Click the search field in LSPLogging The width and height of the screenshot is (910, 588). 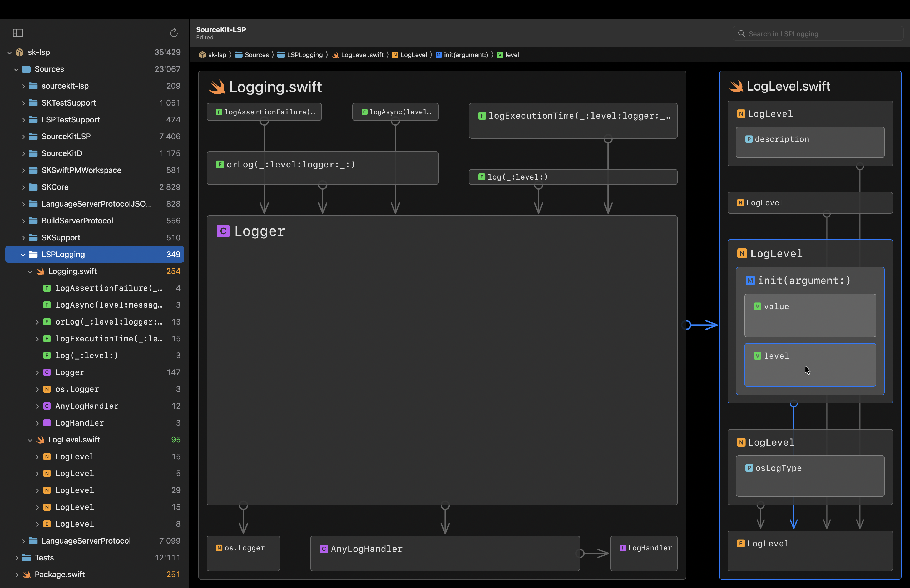click(x=818, y=34)
